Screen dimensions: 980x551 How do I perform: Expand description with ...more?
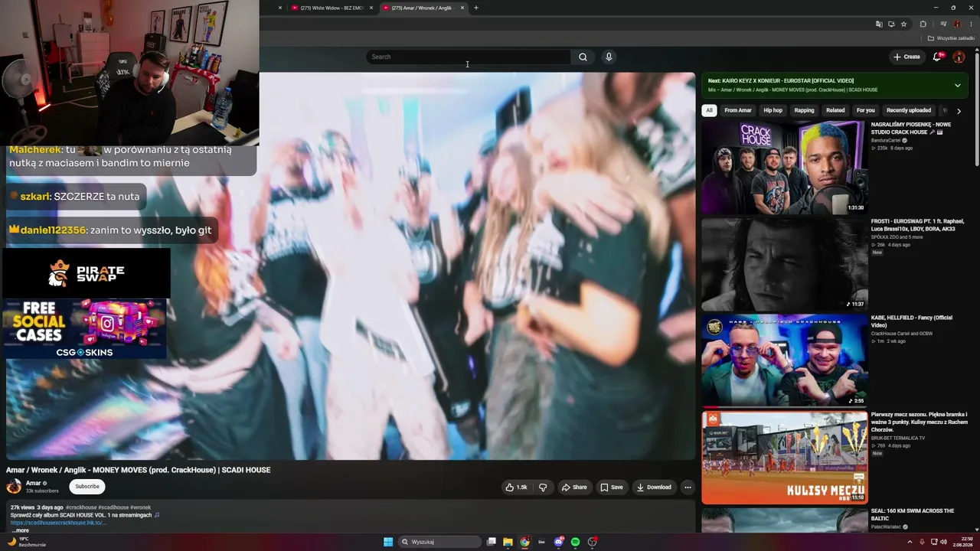pos(21,530)
